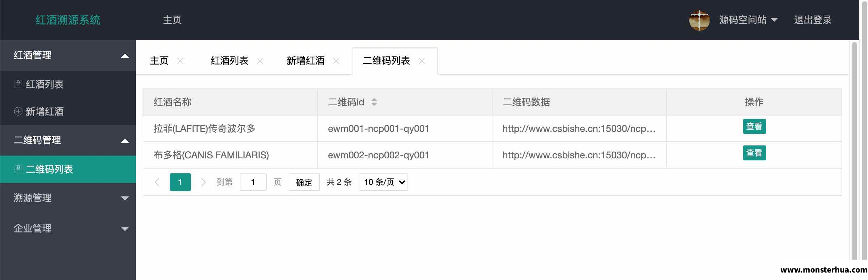Click the 共 2 条 total count text
Viewport: 868px width, 280px height.
click(339, 182)
